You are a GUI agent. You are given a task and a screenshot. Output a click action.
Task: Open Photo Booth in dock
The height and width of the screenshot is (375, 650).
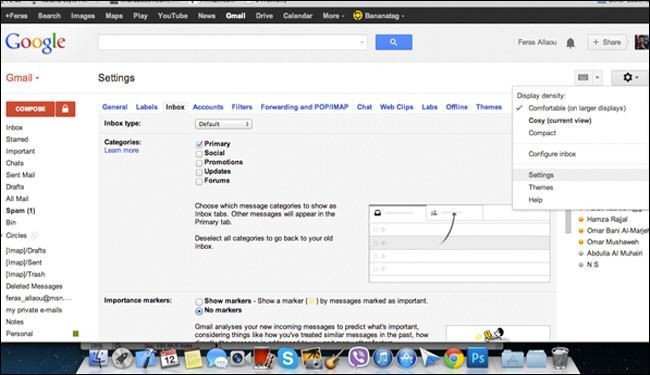click(x=264, y=358)
